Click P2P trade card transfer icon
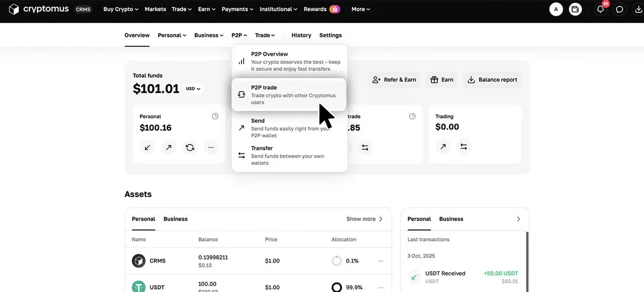Image resolution: width=644 pixels, height=292 pixels. (365, 147)
